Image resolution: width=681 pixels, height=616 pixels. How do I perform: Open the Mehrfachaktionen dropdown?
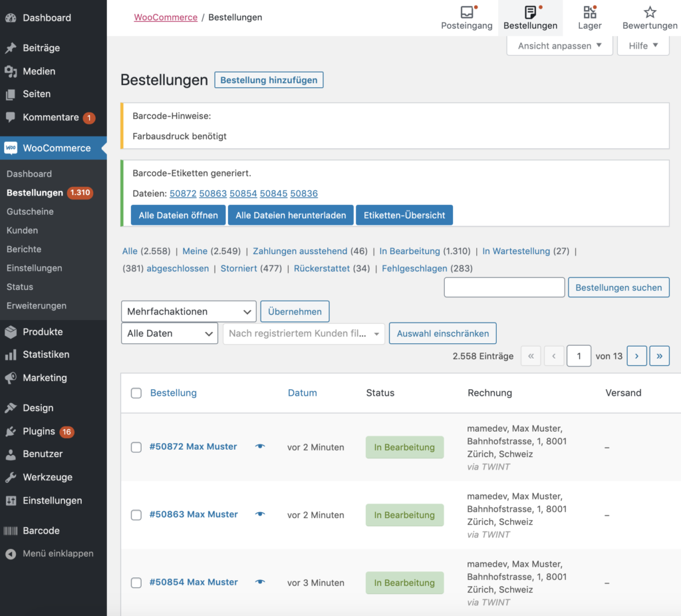189,311
